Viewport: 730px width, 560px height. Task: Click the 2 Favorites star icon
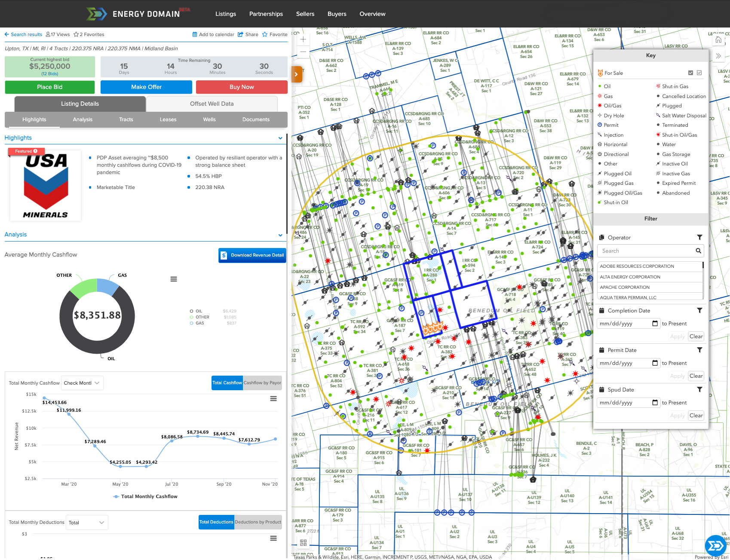pos(76,34)
